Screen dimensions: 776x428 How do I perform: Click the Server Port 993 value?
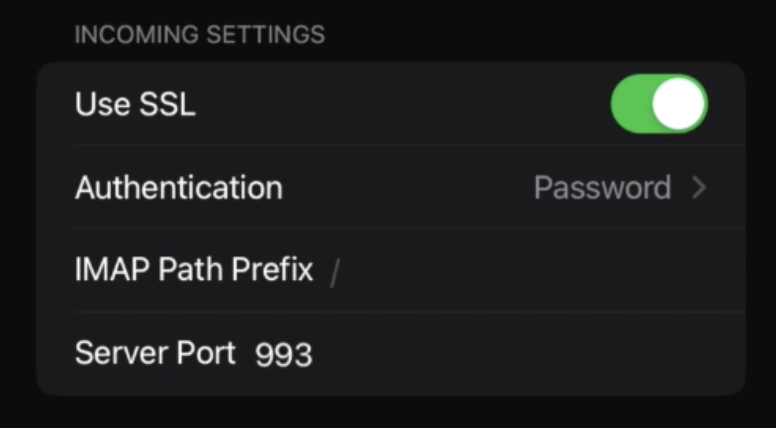coord(284,354)
